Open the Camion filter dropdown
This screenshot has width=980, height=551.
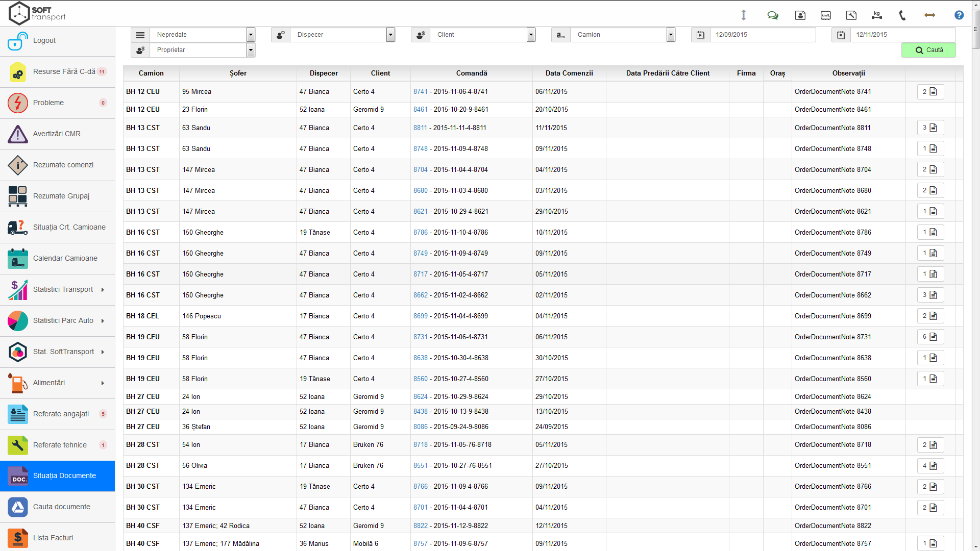click(x=623, y=35)
